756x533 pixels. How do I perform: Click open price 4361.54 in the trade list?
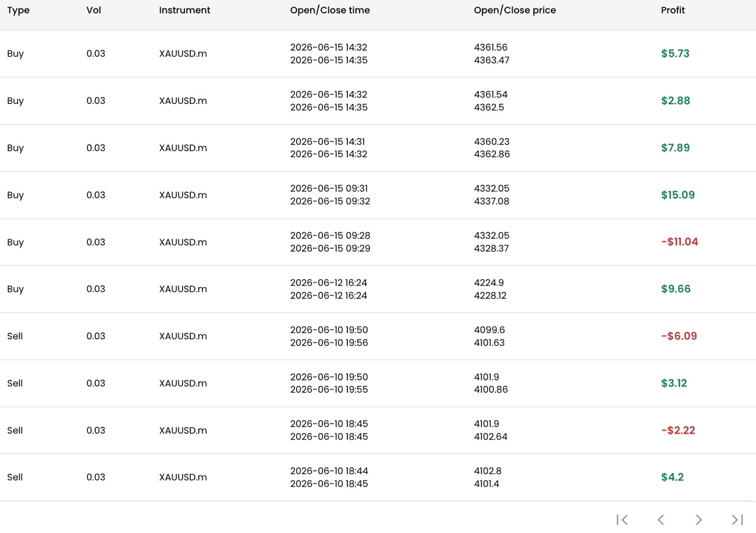point(491,95)
